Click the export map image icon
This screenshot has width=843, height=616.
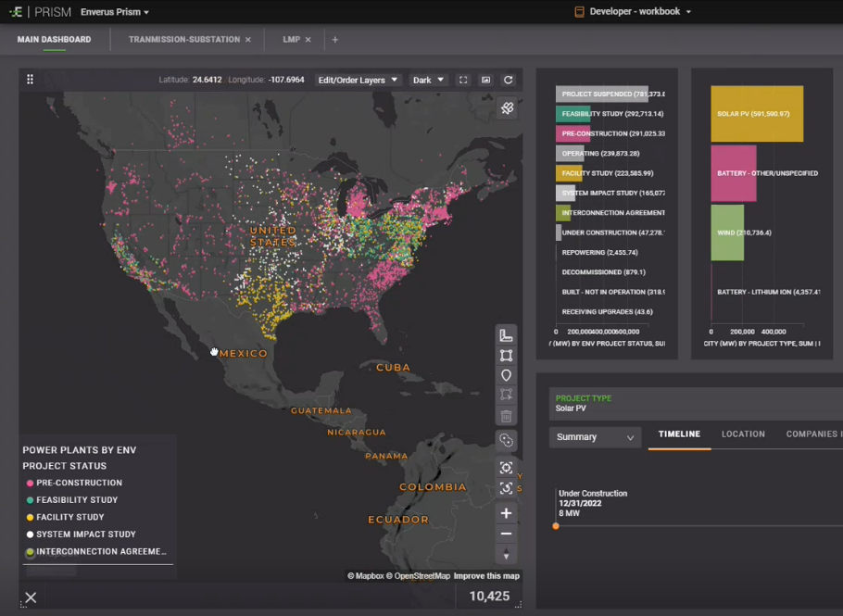coord(485,81)
